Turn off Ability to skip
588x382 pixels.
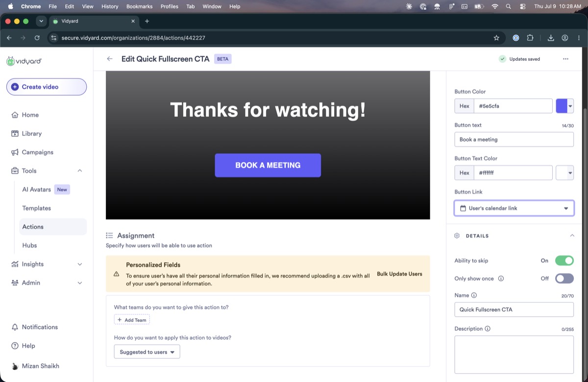pos(564,260)
